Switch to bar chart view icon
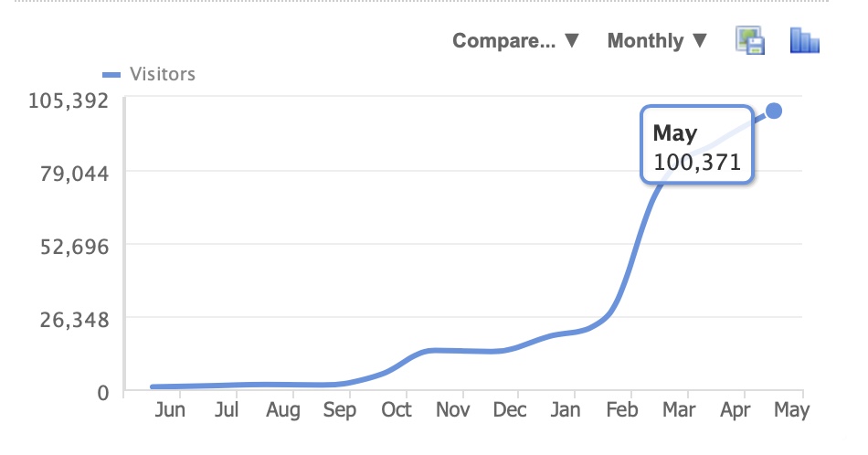868x455 pixels. pos(804,41)
